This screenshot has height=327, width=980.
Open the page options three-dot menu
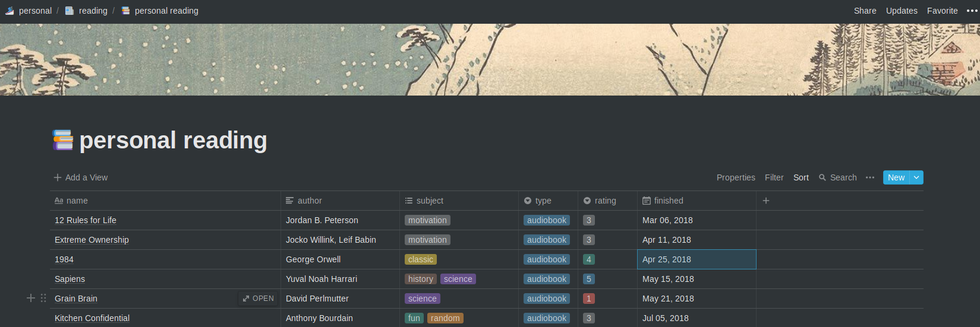click(972, 11)
